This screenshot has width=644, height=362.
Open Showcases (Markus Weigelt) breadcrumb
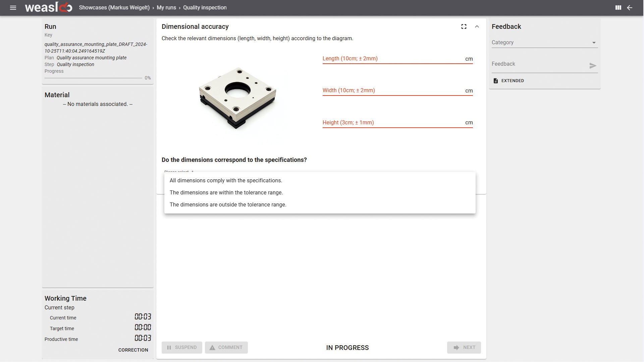point(114,7)
